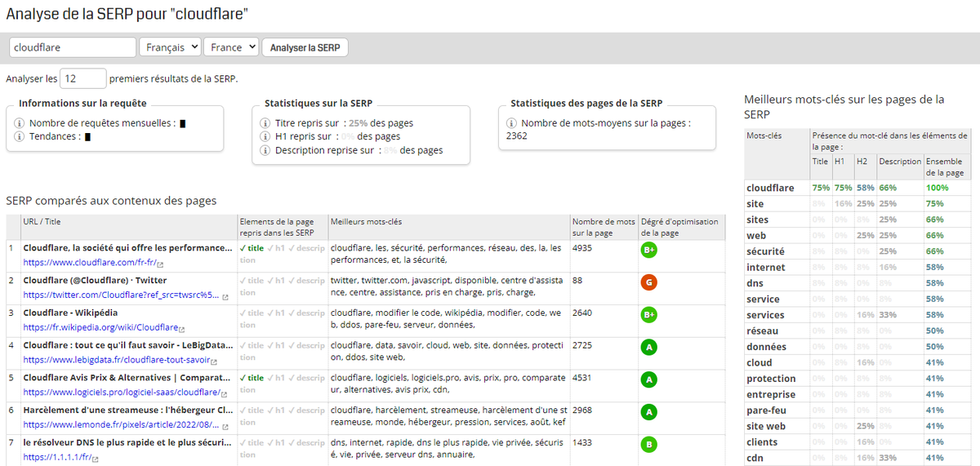This screenshot has width=980, height=466.
Task: Click the A grade badge for lemonde.fr row
Action: 649,413
